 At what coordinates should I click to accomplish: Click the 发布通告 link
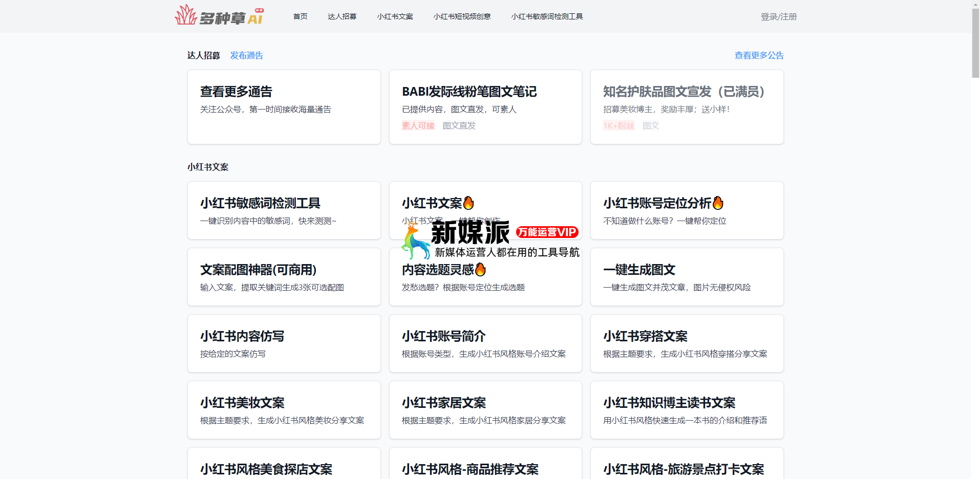pyautogui.click(x=246, y=55)
